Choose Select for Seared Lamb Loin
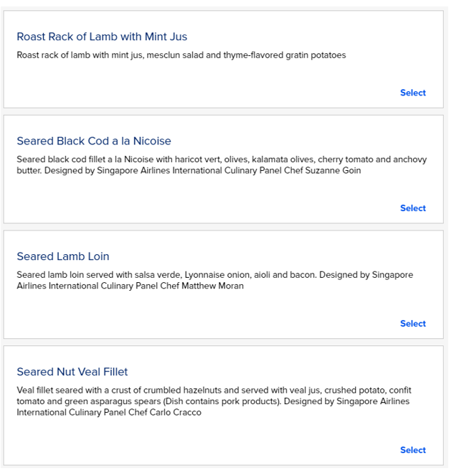Screen dimensions: 454x476 tap(412, 324)
